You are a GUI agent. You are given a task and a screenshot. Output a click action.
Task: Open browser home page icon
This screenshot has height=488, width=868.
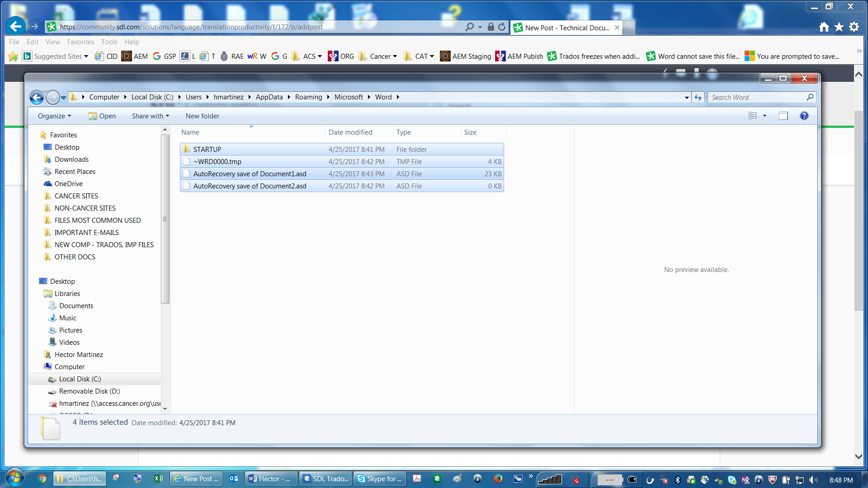coord(824,27)
